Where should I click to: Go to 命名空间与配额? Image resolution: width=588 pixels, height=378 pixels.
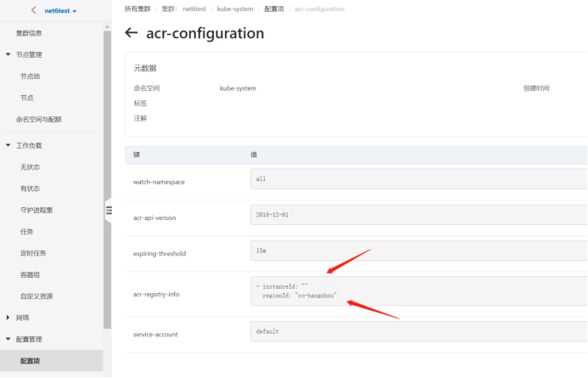tap(38, 120)
